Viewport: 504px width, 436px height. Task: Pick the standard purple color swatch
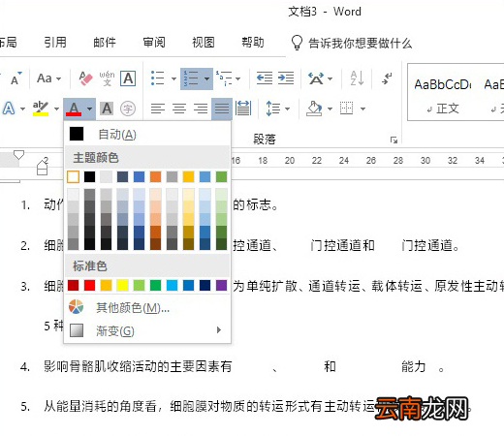coord(221,286)
